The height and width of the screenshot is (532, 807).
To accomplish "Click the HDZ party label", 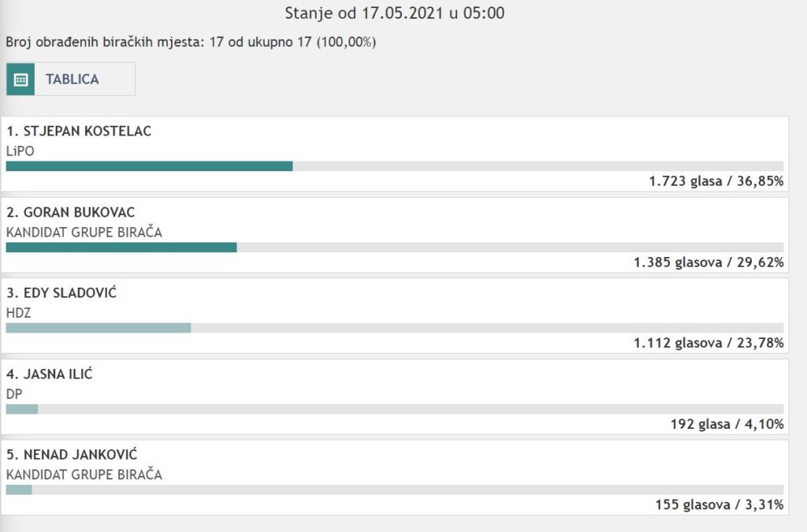I will pyautogui.click(x=18, y=313).
